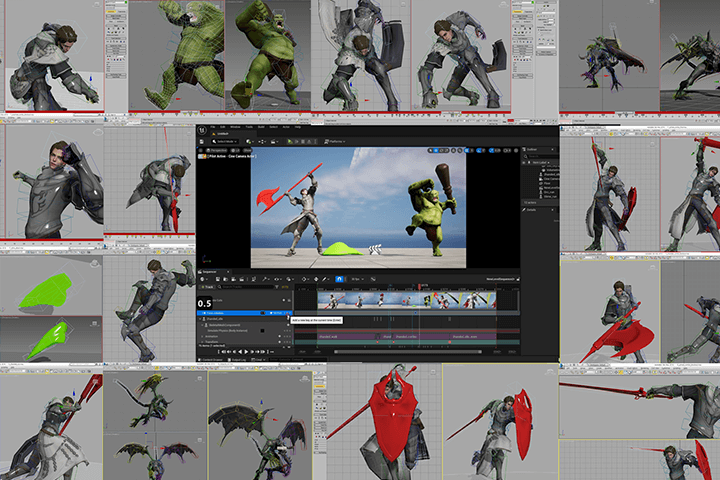720x480 pixels.
Task: Select the viewport select-objects cursor tool
Action: point(430,151)
